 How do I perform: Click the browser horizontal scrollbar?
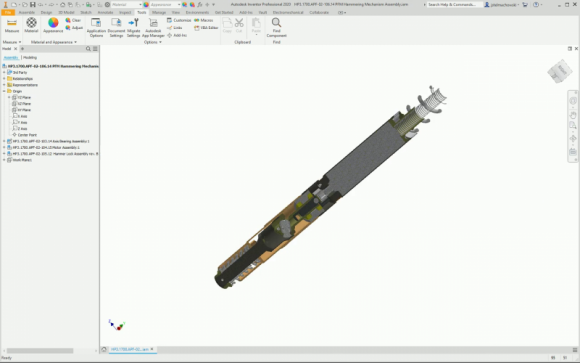(40, 350)
